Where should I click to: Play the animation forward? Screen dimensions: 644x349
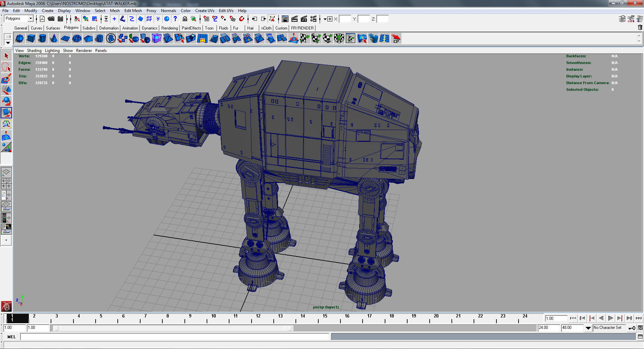tap(611, 318)
